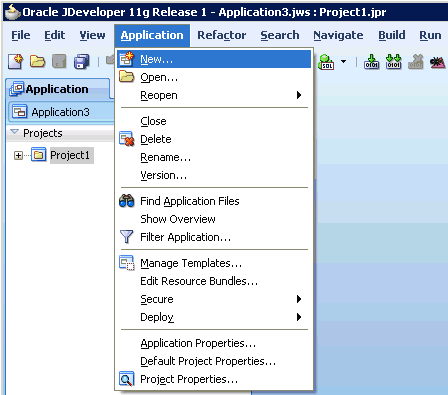
Task: Select Manage Templates...
Action: tap(214, 263)
